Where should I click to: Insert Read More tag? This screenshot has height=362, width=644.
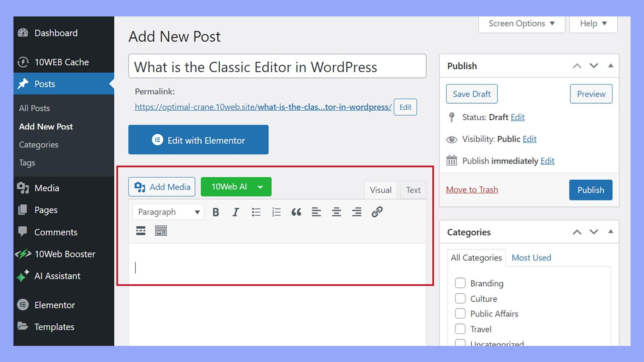point(141,231)
